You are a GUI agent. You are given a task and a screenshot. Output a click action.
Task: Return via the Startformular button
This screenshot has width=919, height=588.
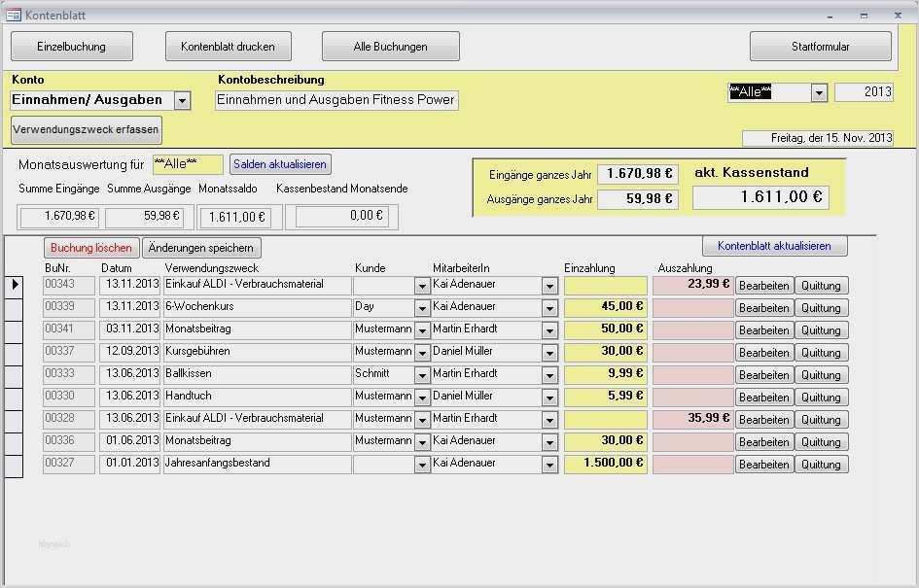pyautogui.click(x=820, y=46)
